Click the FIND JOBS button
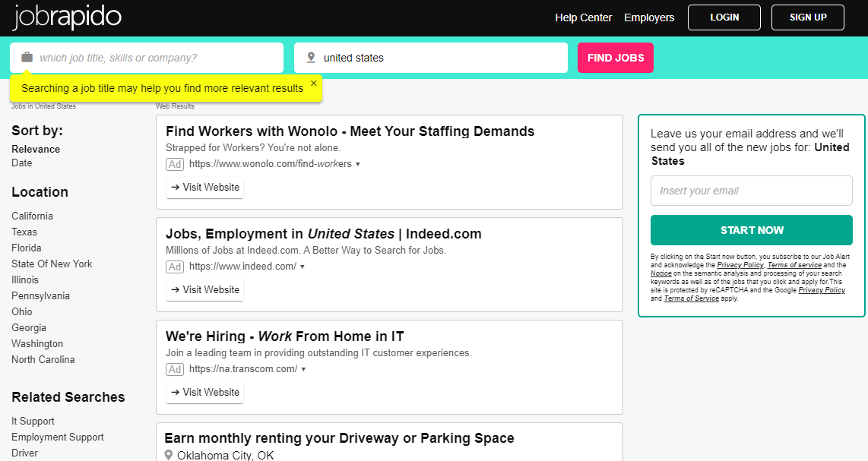This screenshot has width=868, height=461. [x=616, y=58]
